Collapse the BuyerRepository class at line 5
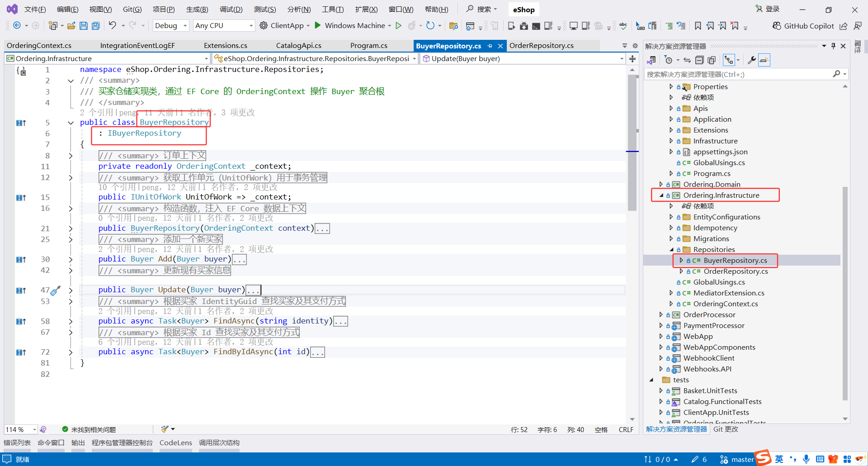Screen dimensions: 868x466 [71, 123]
